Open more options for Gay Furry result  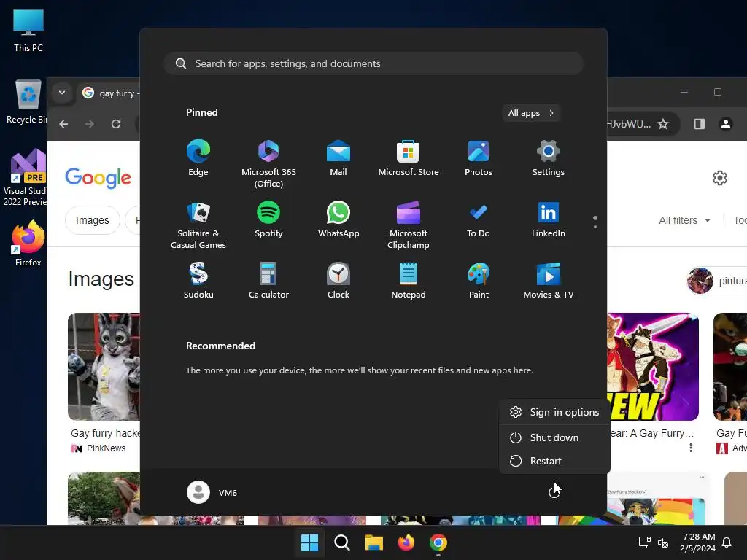[x=690, y=448]
